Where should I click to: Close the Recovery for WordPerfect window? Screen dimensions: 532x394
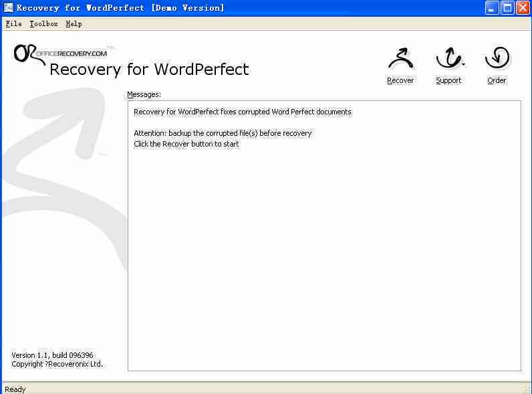click(523, 8)
